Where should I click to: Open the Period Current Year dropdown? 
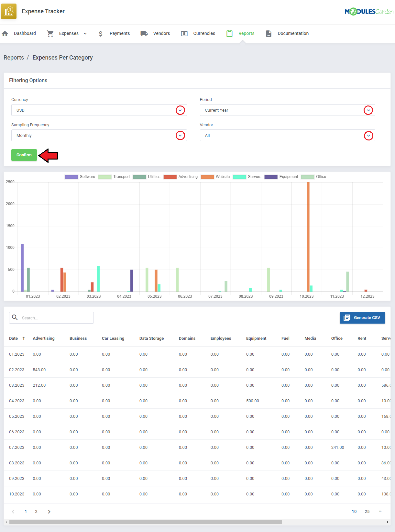coord(287,110)
